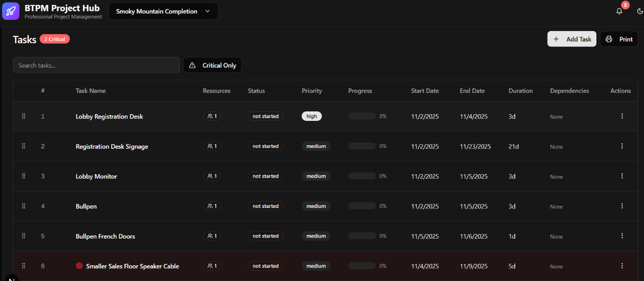Click the Add Task button
644x281 pixels.
click(x=572, y=39)
